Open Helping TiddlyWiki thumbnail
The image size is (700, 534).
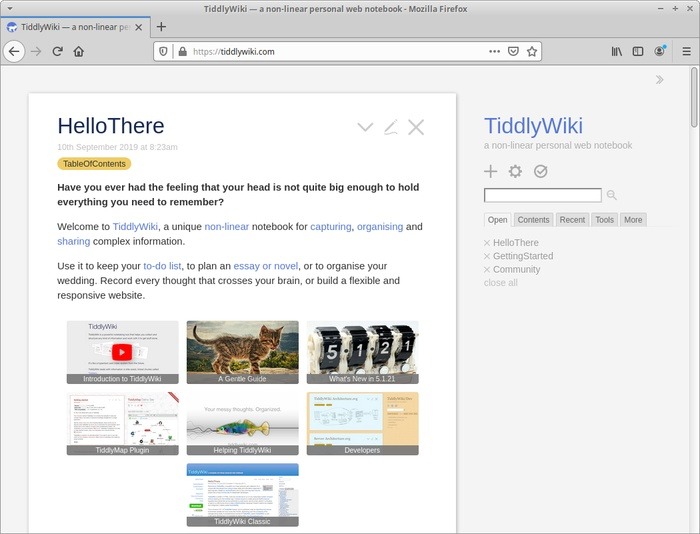pyautogui.click(x=242, y=424)
